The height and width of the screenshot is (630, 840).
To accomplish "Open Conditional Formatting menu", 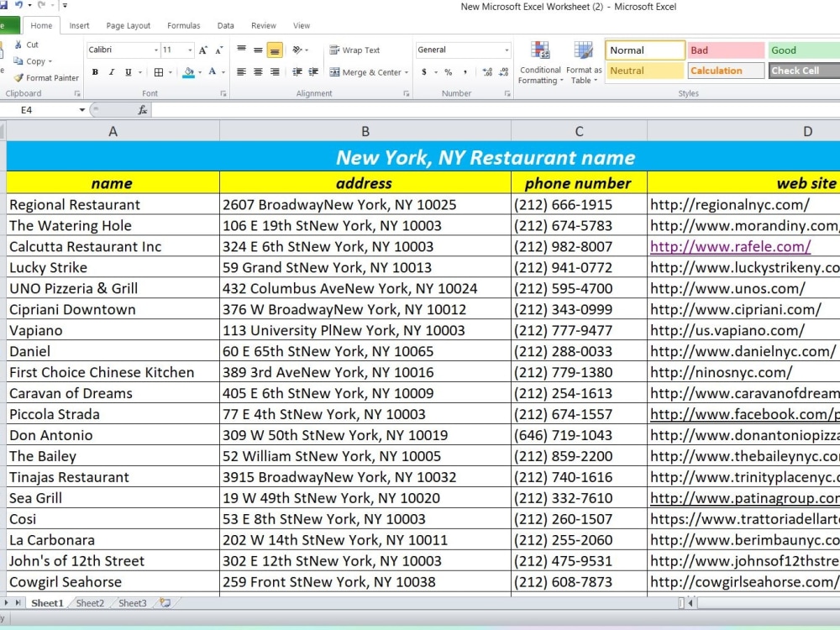I will (540, 63).
